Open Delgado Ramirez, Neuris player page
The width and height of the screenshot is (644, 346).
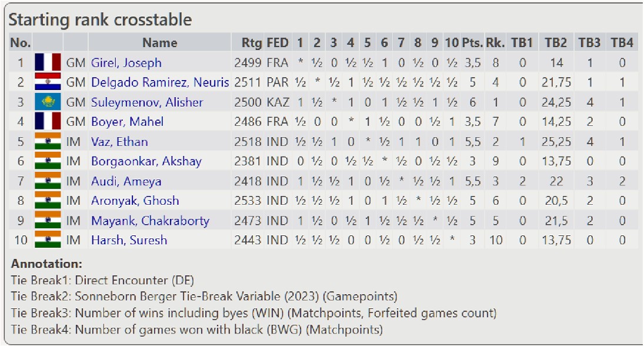(x=159, y=82)
